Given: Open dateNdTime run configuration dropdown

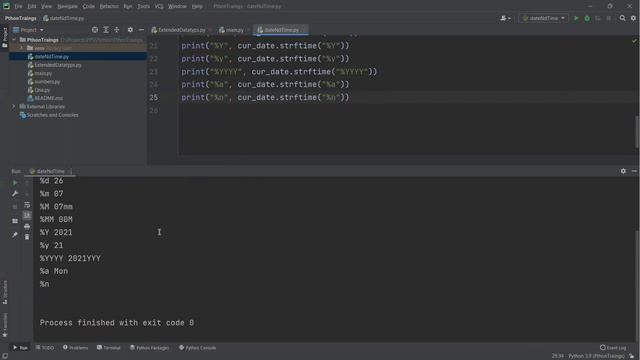Looking at the screenshot, I should coord(543,18).
